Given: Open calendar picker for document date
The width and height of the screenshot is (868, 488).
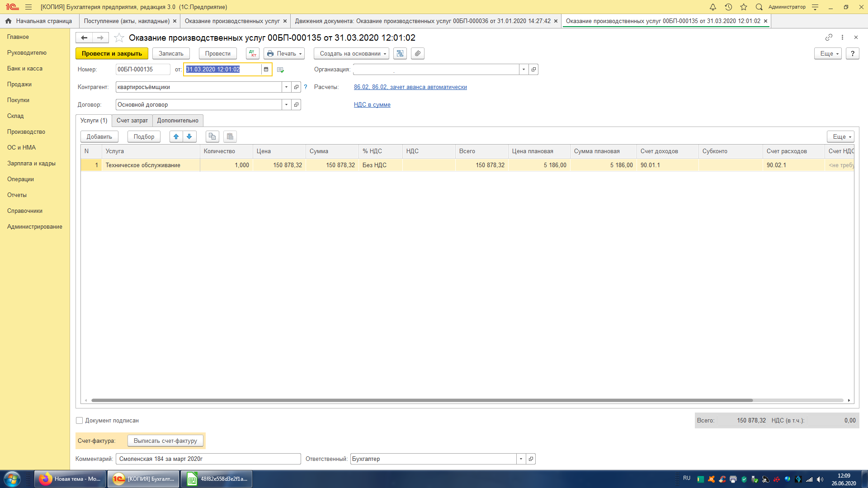Looking at the screenshot, I should coord(266,69).
